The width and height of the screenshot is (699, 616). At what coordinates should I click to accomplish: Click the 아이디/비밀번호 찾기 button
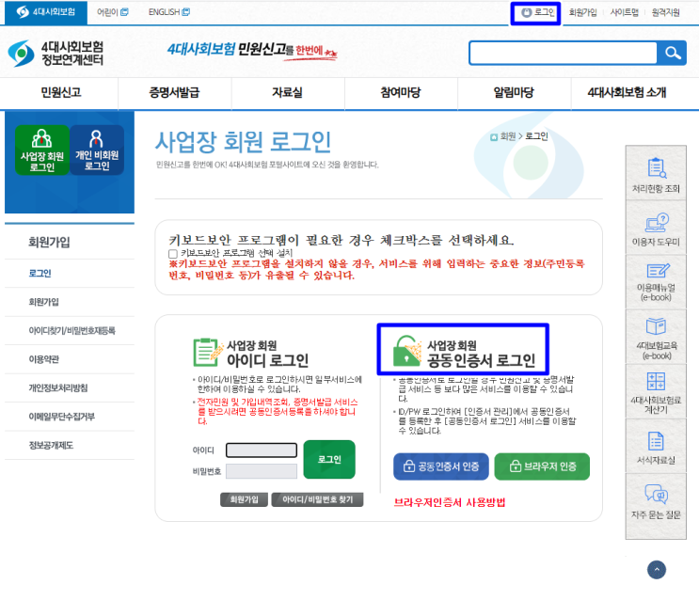(x=317, y=499)
